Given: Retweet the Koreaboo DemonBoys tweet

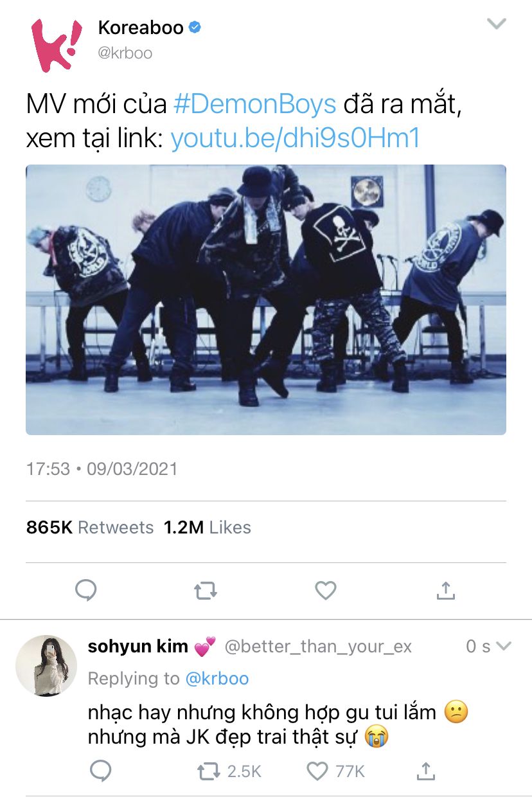Looking at the screenshot, I should click(x=206, y=590).
